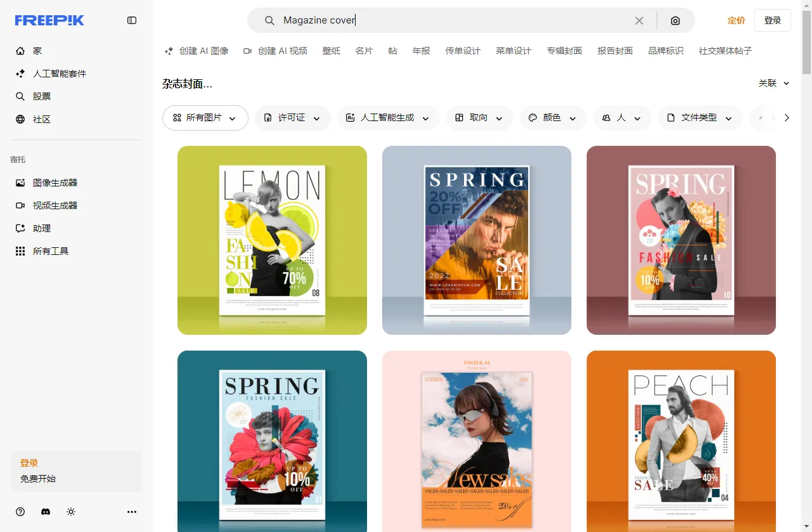Select the 传单设计 category tab
This screenshot has width=812, height=532.
click(463, 51)
